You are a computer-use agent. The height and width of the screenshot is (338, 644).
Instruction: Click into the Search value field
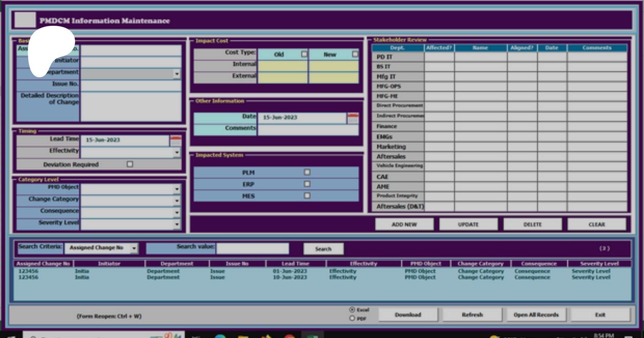pyautogui.click(x=253, y=248)
